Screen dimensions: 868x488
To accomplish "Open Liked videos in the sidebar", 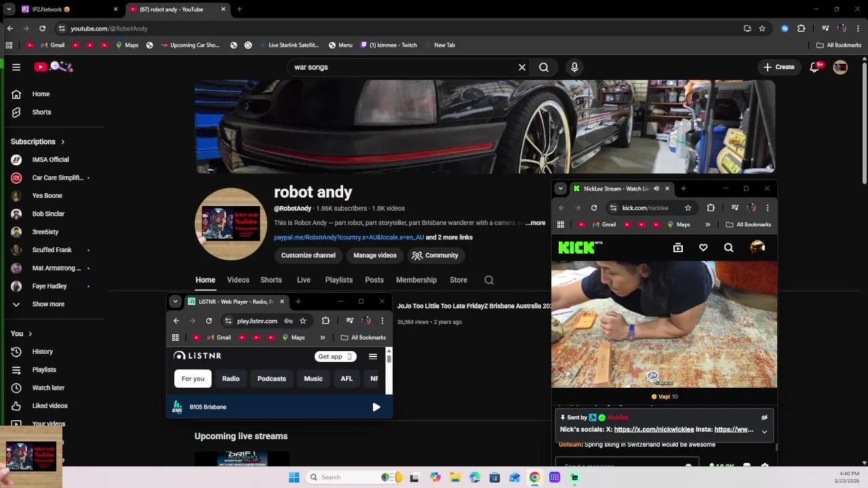I will pos(50,406).
